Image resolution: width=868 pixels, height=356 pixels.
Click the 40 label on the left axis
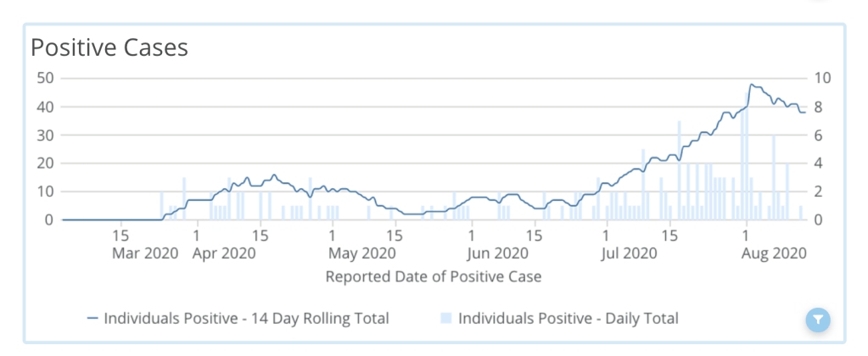coord(46,107)
